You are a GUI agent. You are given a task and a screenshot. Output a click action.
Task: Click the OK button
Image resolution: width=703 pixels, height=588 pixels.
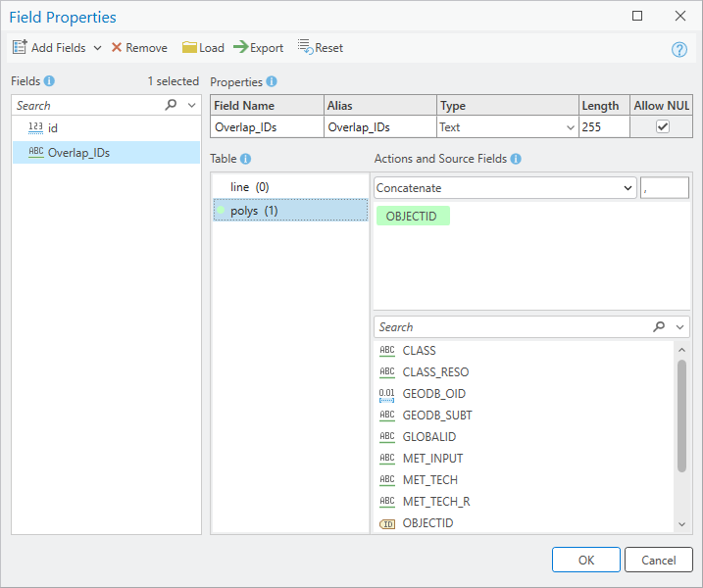coord(586,560)
